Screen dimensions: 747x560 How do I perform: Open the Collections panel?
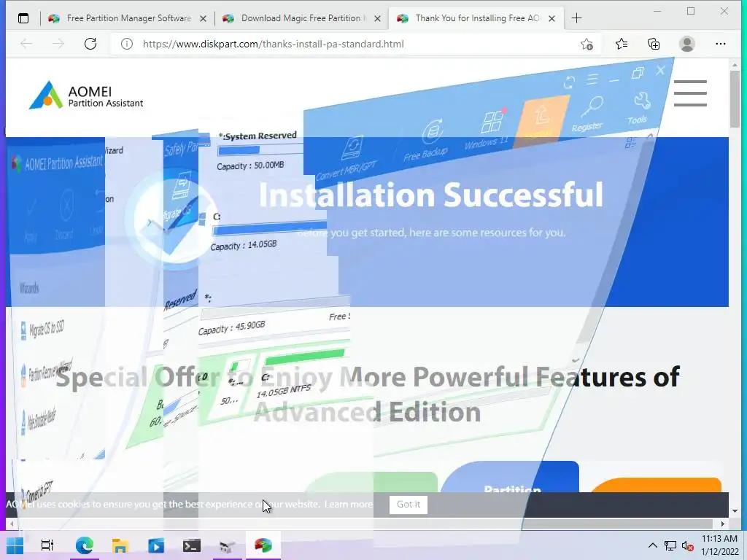point(654,44)
